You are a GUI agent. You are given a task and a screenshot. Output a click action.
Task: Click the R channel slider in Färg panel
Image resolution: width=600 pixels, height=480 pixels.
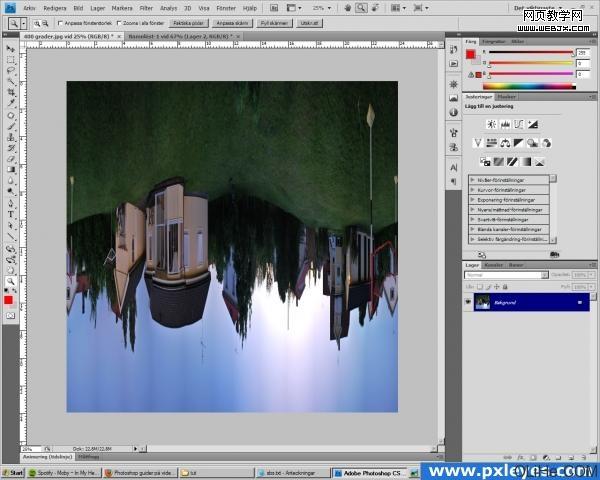[x=531, y=52]
